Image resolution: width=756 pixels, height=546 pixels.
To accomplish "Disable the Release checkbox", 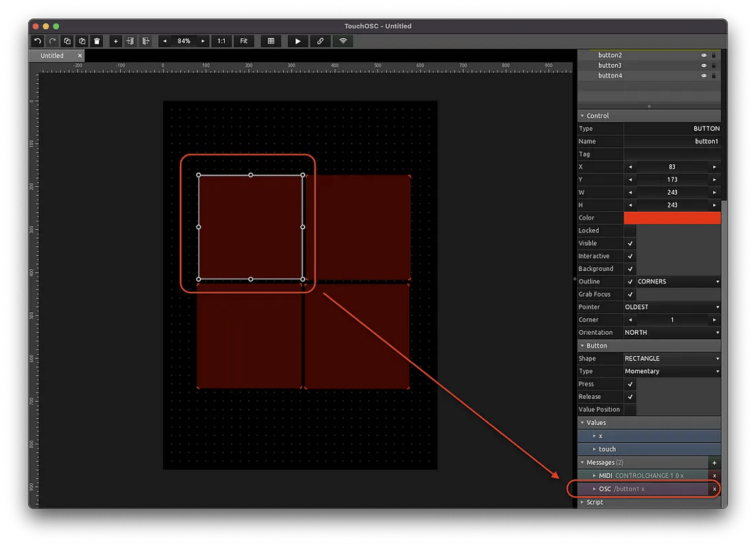I will coord(630,397).
